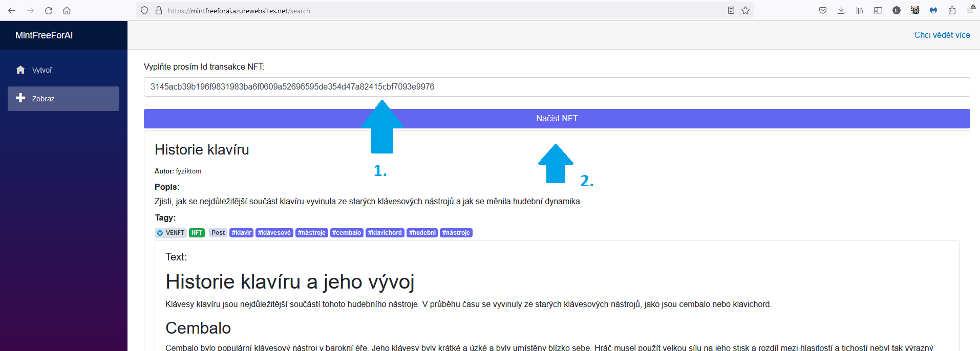Click the Post tag badge

click(x=218, y=233)
